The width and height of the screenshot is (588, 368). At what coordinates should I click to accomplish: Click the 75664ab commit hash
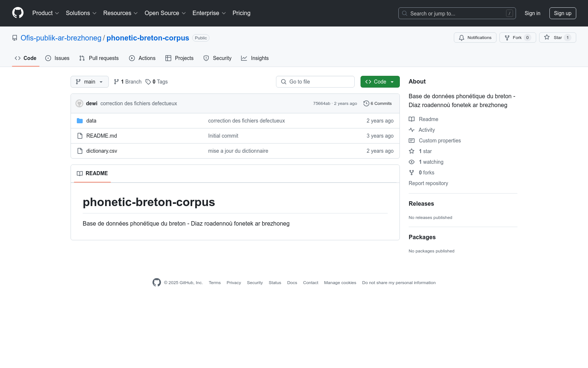(x=322, y=103)
